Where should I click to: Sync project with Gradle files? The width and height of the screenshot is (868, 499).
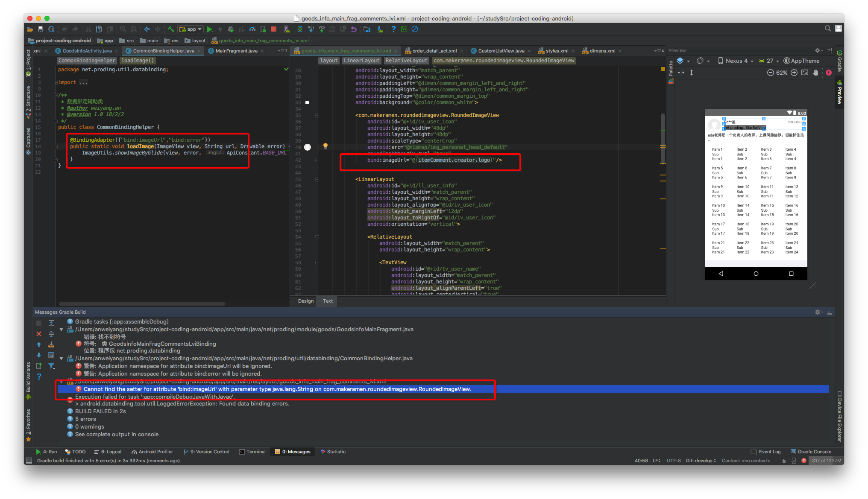pyautogui.click(x=300, y=29)
